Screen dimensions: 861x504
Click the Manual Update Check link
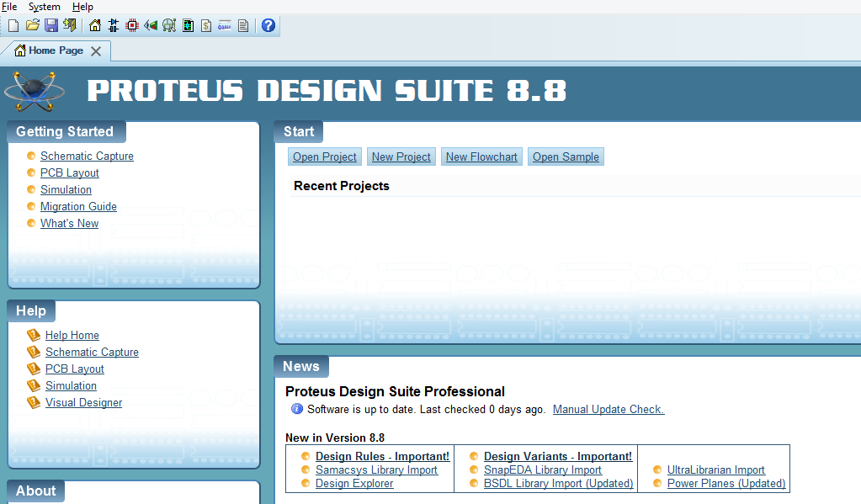609,409
